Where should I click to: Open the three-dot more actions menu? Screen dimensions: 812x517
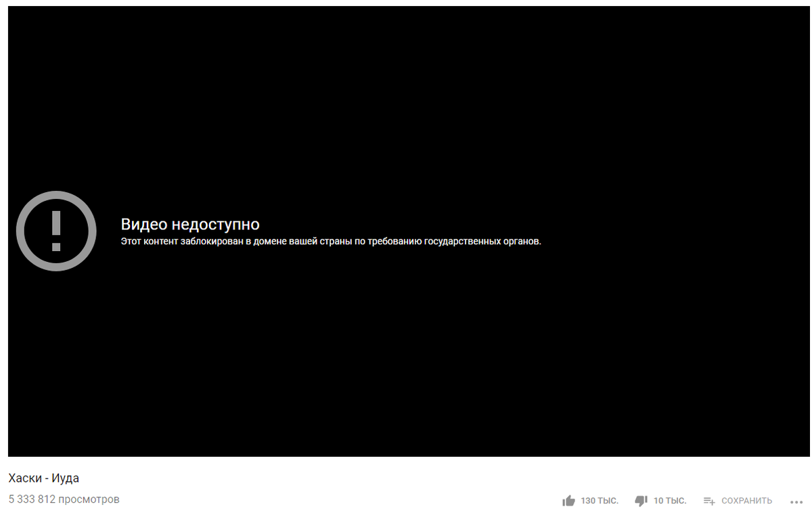click(796, 501)
